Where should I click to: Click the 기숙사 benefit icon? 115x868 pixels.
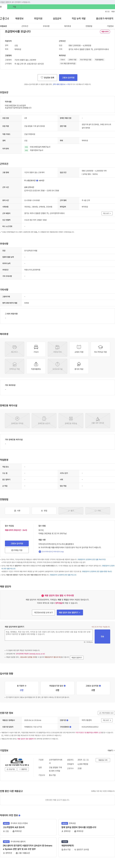pos(36,349)
